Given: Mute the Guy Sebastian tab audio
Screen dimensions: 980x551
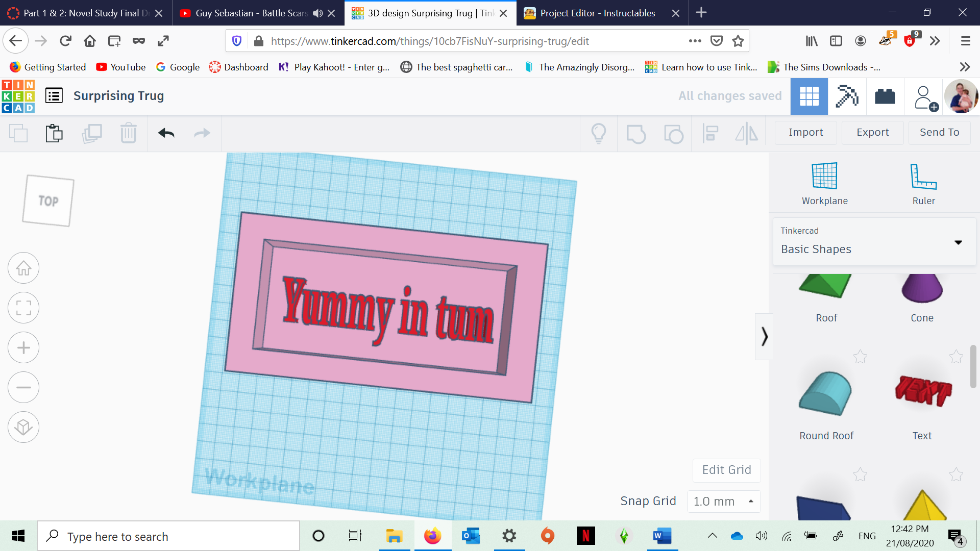Looking at the screenshot, I should (317, 13).
